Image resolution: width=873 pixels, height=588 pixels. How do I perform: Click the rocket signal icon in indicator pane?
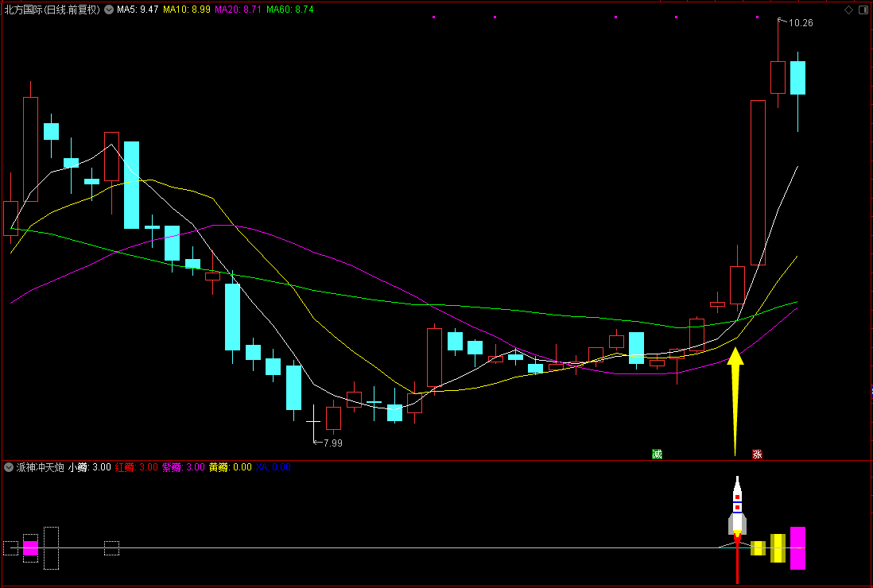click(x=737, y=506)
